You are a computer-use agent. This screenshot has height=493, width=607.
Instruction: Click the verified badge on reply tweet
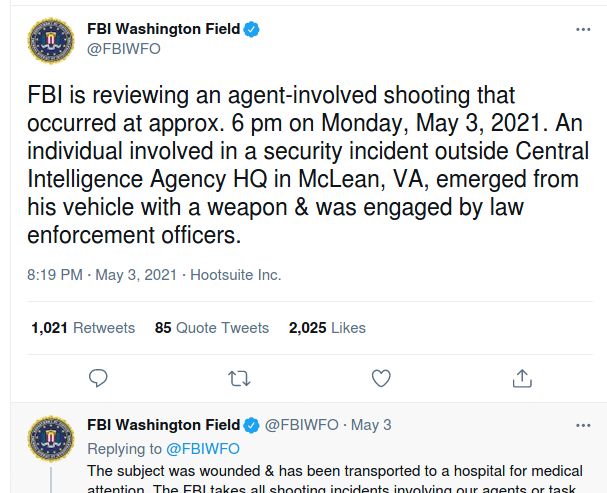251,425
